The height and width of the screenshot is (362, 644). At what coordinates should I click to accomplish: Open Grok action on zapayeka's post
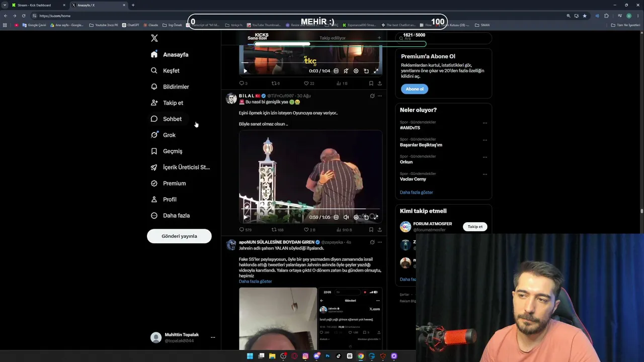[372, 242]
